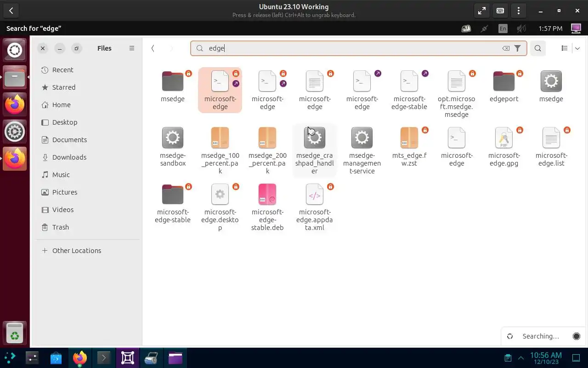Show hidden tray icons on host taskbar
588x368 pixels.
coord(521,358)
